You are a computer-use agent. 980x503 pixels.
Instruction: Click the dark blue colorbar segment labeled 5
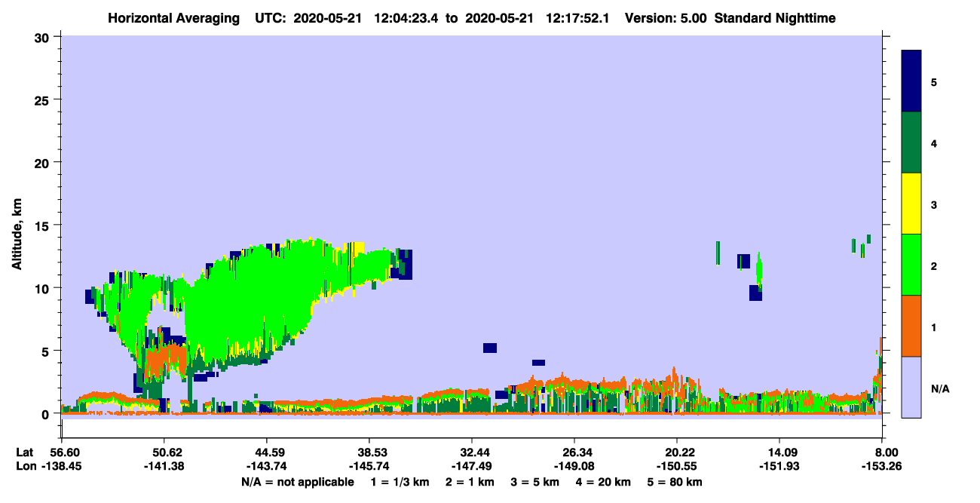pos(911,81)
